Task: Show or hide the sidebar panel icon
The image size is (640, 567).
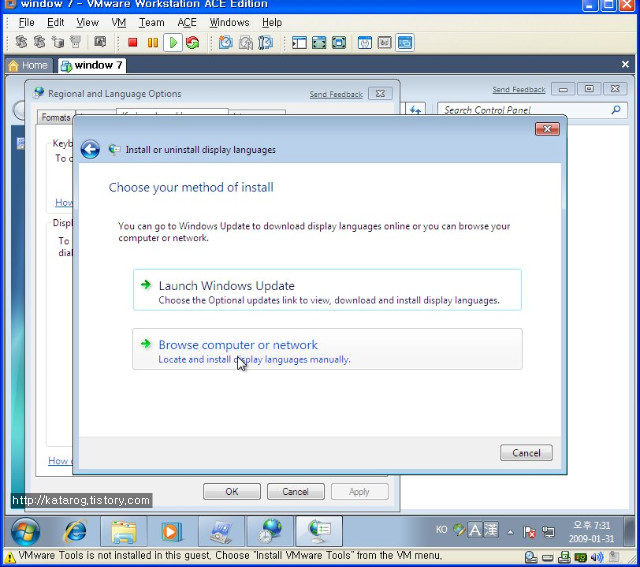Action: [x=299, y=42]
